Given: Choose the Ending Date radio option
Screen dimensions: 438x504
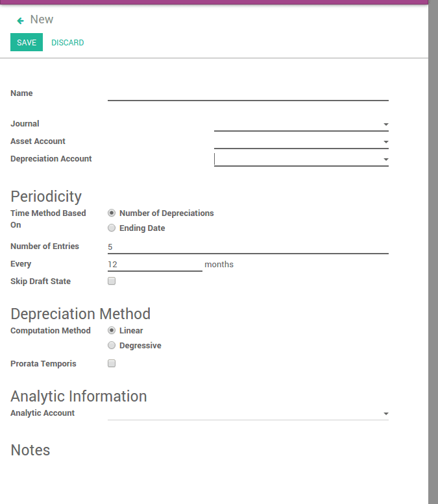Looking at the screenshot, I should tap(112, 228).
